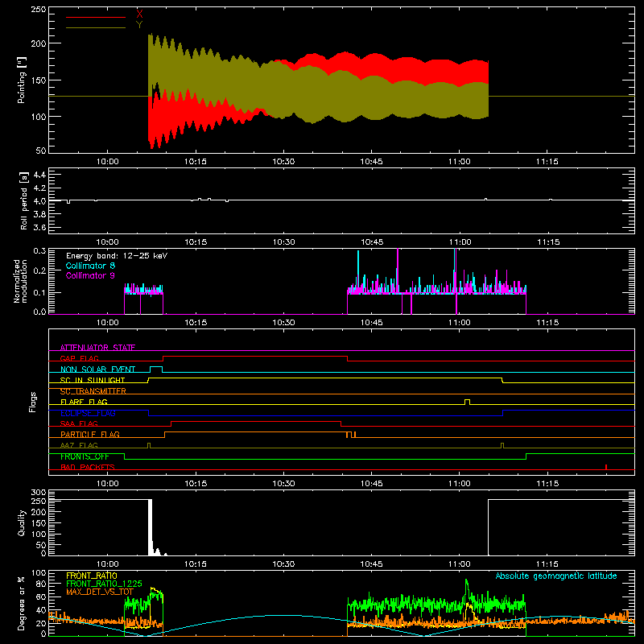Click the Quality plot's 11:15 time label
Viewport: 644px width, 644px height.
tap(547, 564)
